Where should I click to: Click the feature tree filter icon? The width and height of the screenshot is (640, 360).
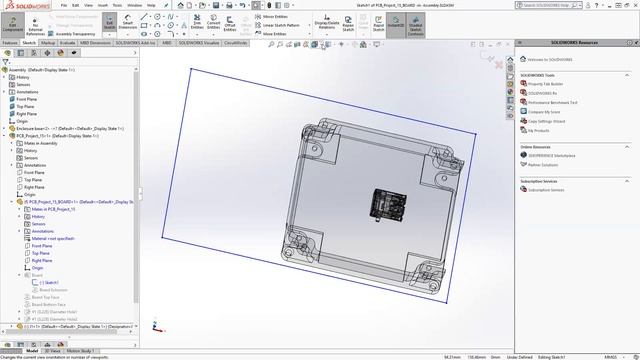point(5,62)
